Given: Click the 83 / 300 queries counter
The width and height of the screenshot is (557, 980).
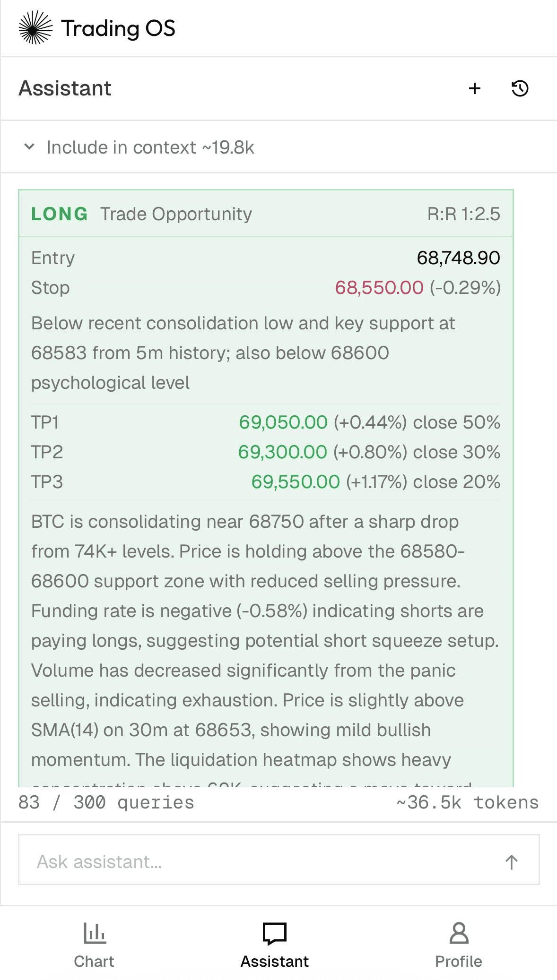Looking at the screenshot, I should [106, 802].
